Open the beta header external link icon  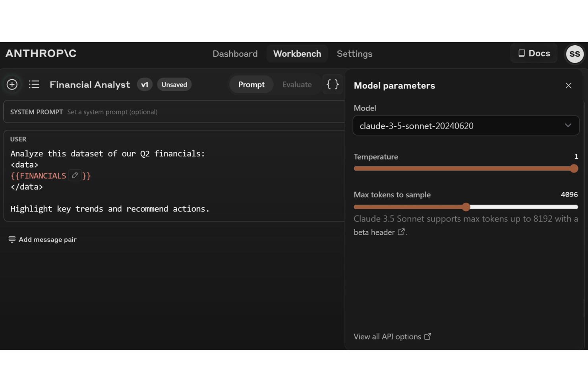click(x=401, y=232)
